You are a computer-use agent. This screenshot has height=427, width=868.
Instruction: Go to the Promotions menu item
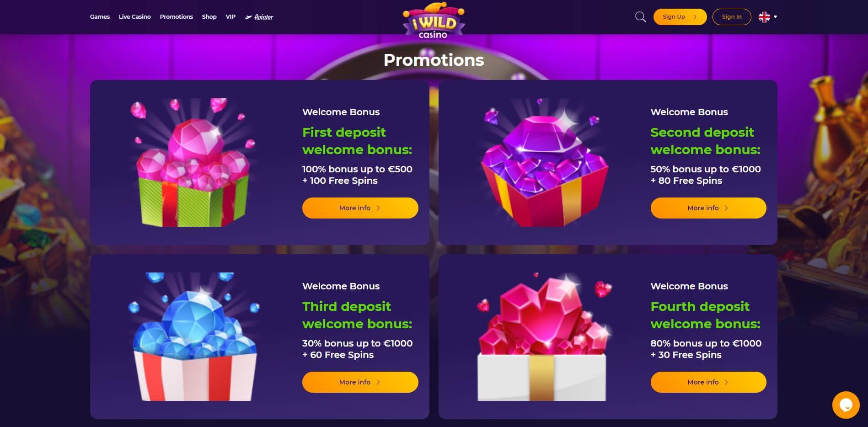pyautogui.click(x=176, y=17)
